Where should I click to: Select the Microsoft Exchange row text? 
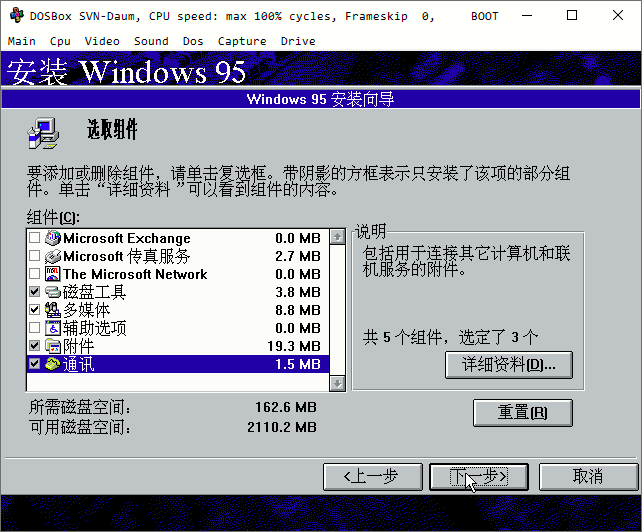[127, 238]
